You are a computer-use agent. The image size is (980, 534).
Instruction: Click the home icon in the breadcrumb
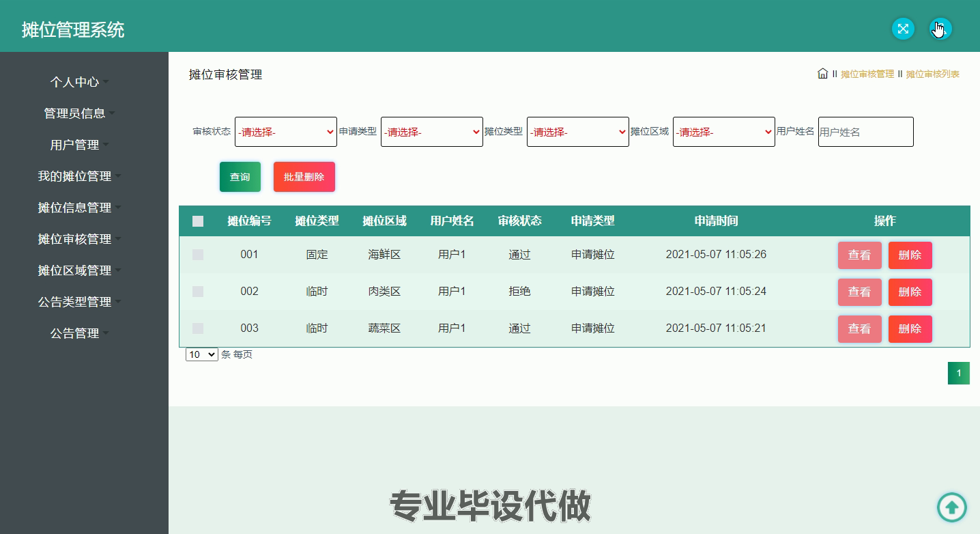(x=823, y=73)
